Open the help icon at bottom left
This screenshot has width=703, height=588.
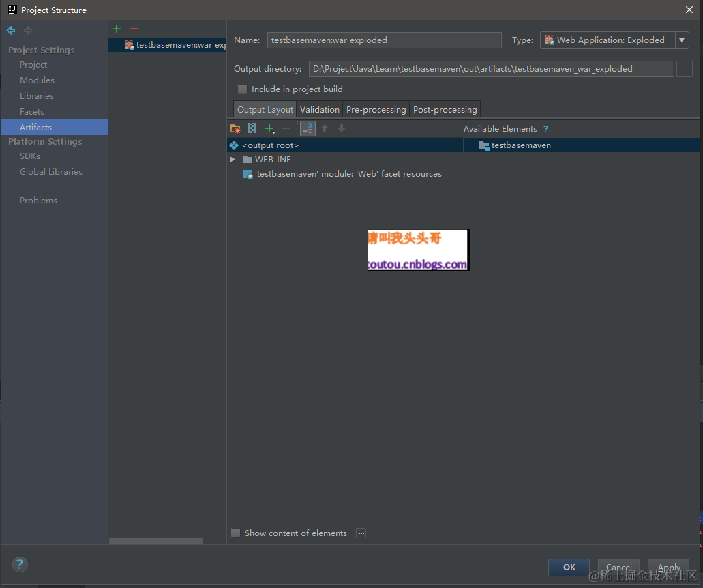tap(19, 565)
